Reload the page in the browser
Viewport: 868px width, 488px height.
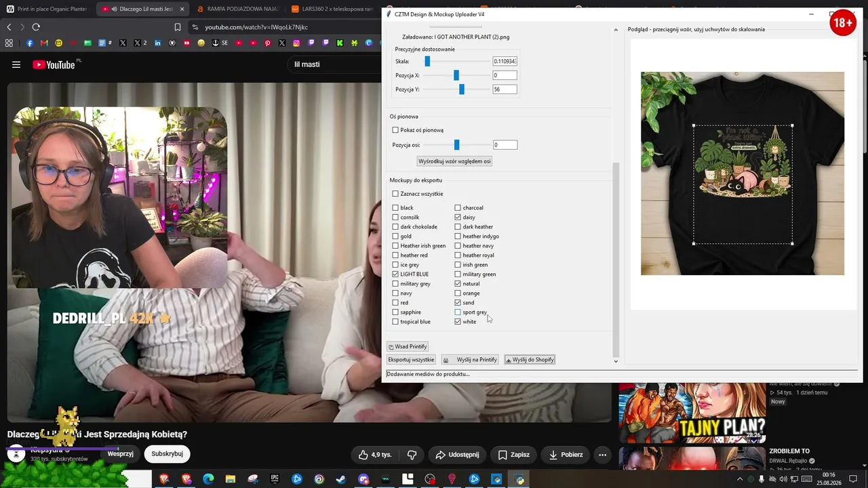coord(36,27)
